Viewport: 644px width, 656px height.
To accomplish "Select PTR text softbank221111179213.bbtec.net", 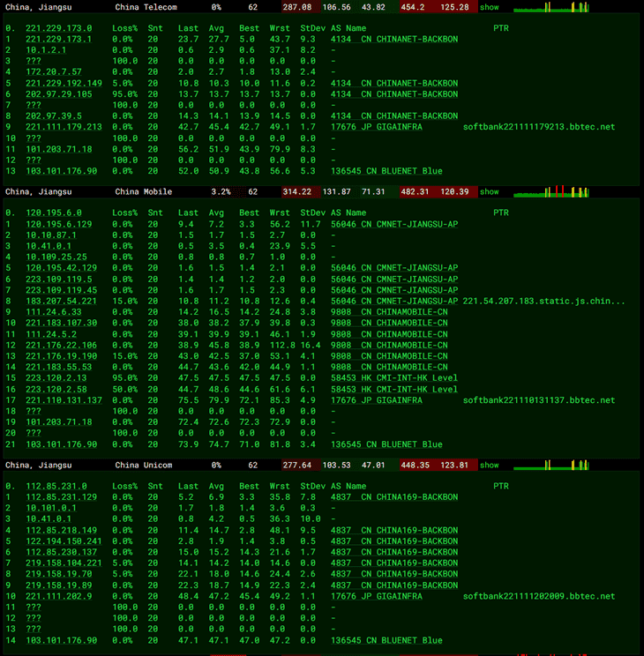I will pos(539,127).
